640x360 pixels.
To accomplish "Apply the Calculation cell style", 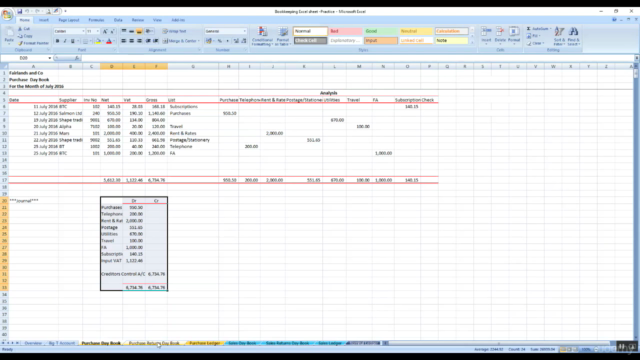I will coord(451,31).
